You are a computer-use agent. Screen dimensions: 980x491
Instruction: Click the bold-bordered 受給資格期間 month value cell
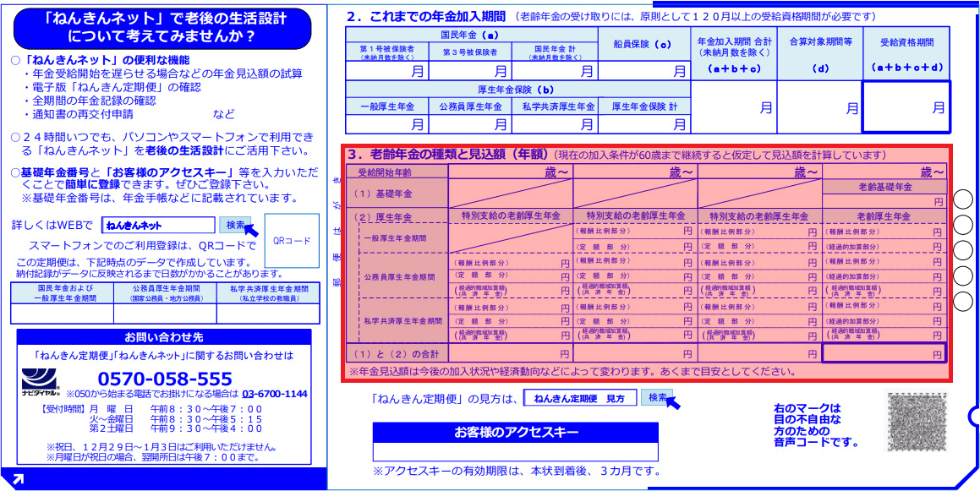(x=907, y=106)
